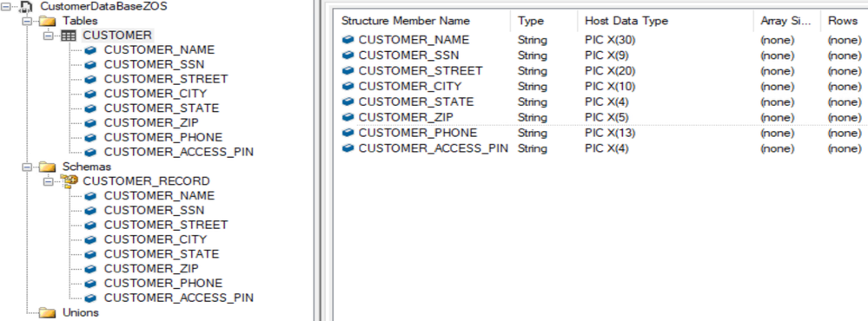The image size is (868, 321).
Task: Click the PIC X(30) host data type
Action: pyautogui.click(x=611, y=40)
